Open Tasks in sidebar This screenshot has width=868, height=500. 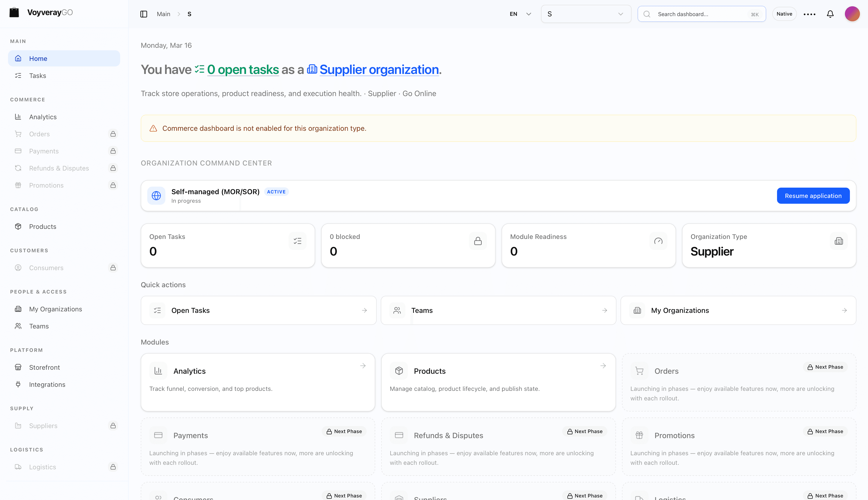point(64,75)
